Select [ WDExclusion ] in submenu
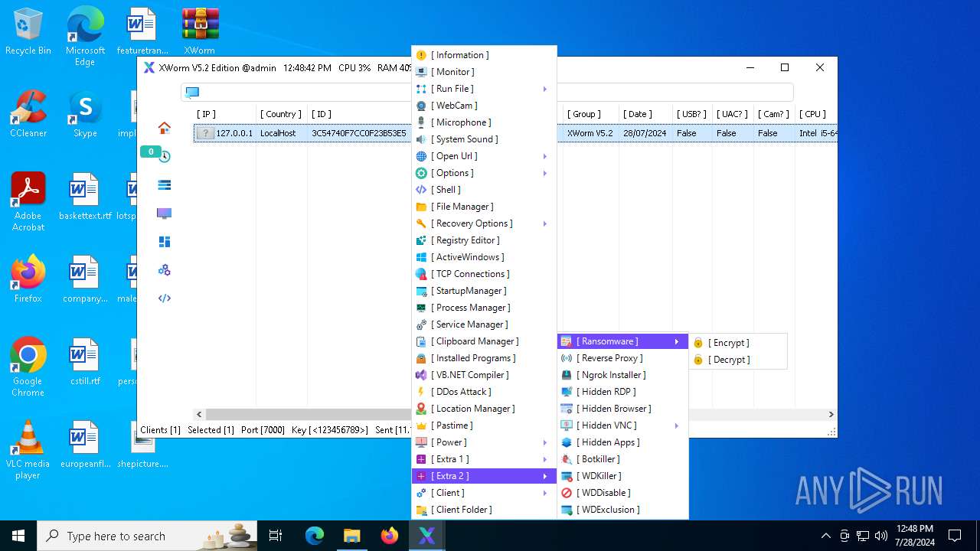The height and width of the screenshot is (551, 980). click(x=622, y=510)
